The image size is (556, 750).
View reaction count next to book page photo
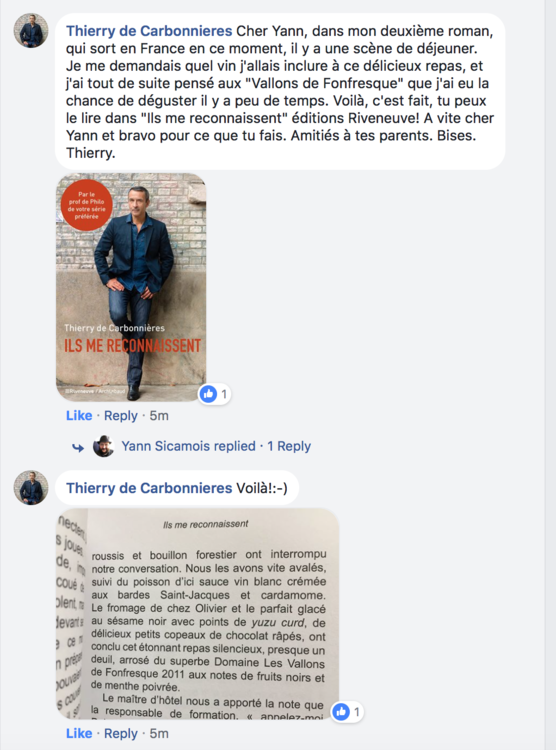point(356,712)
